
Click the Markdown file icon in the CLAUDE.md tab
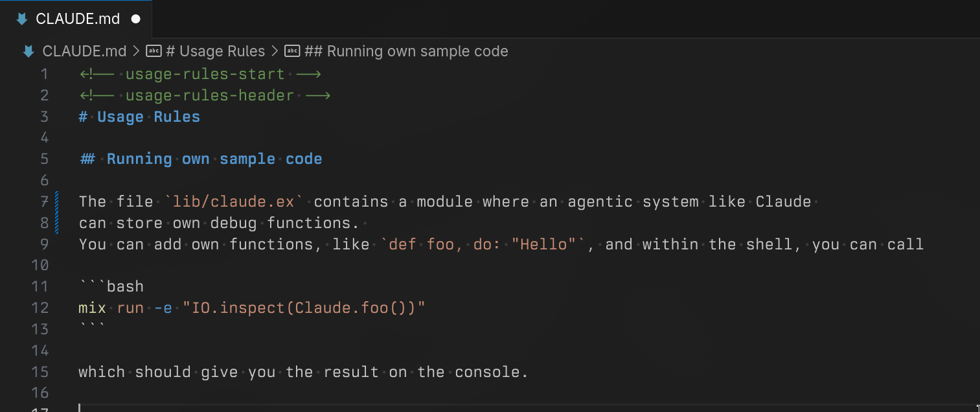tap(22, 19)
